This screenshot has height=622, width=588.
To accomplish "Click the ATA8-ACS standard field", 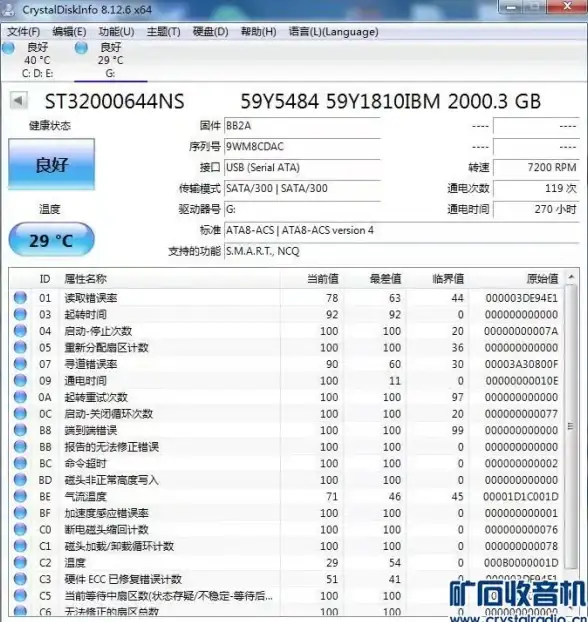I will [x=402, y=230].
